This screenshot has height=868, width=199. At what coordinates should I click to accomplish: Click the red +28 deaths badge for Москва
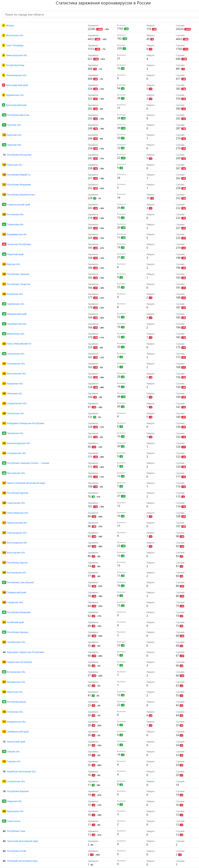(x=154, y=29)
